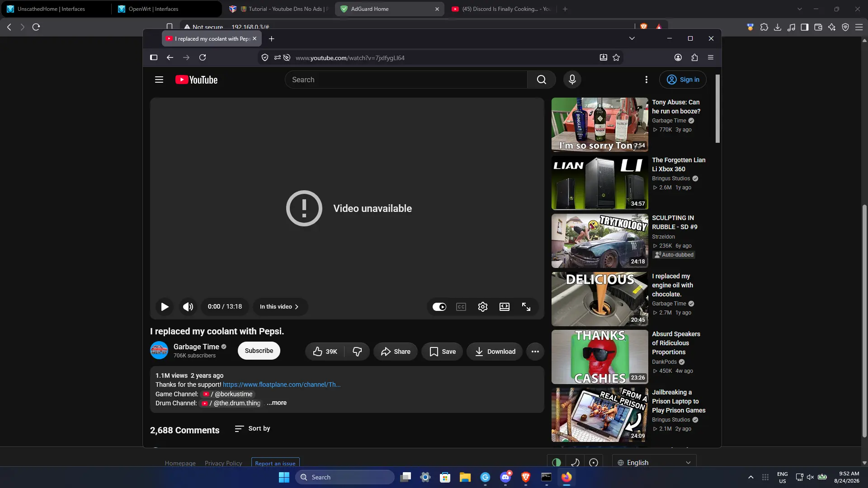868x488 pixels.
Task: Open Discord from the taskbar
Action: [505, 477]
